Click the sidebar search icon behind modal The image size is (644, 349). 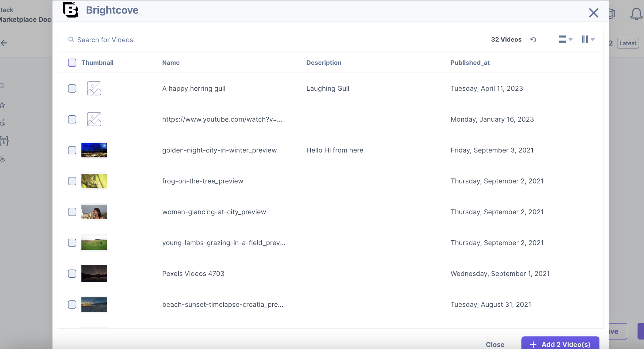tap(2, 86)
